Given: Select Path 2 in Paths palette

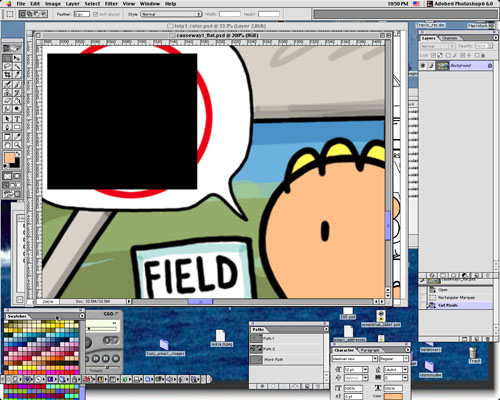Looking at the screenshot, I should coord(286,349).
